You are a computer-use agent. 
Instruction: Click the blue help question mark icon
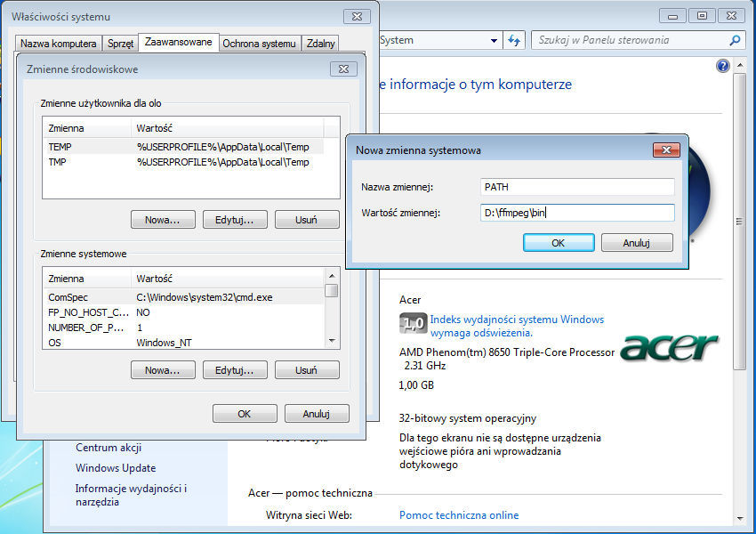pyautogui.click(x=722, y=67)
